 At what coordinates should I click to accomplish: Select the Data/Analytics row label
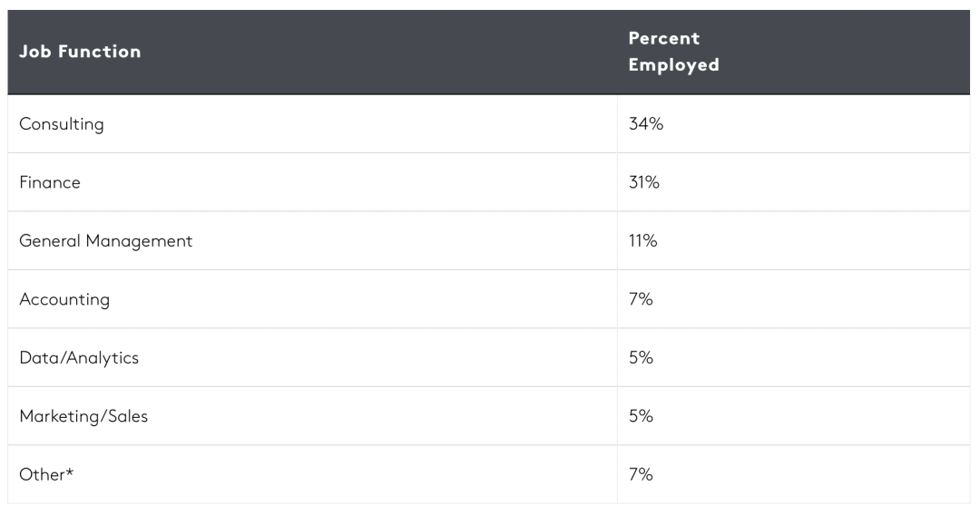coord(79,358)
